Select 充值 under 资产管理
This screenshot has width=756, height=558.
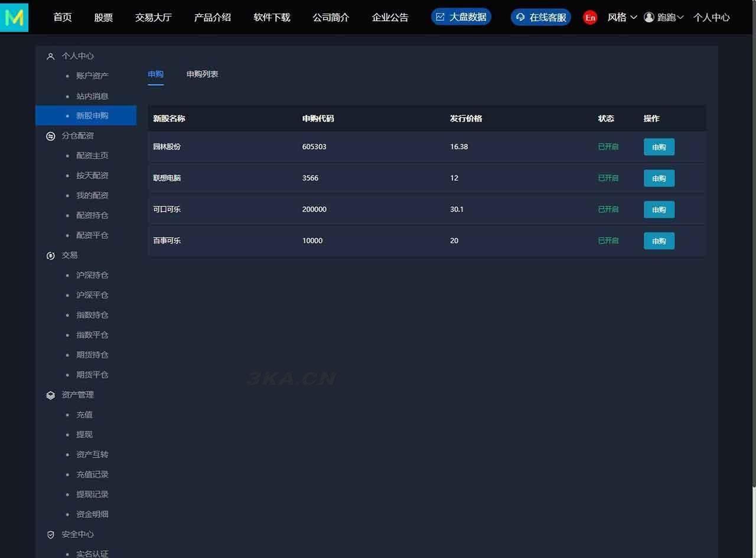[x=84, y=414]
